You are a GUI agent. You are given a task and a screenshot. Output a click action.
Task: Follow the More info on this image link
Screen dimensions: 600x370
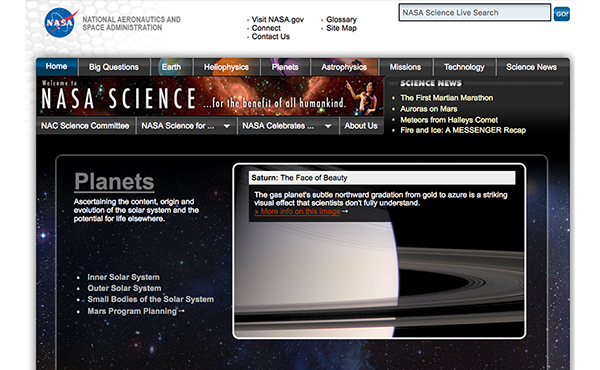pos(298,212)
